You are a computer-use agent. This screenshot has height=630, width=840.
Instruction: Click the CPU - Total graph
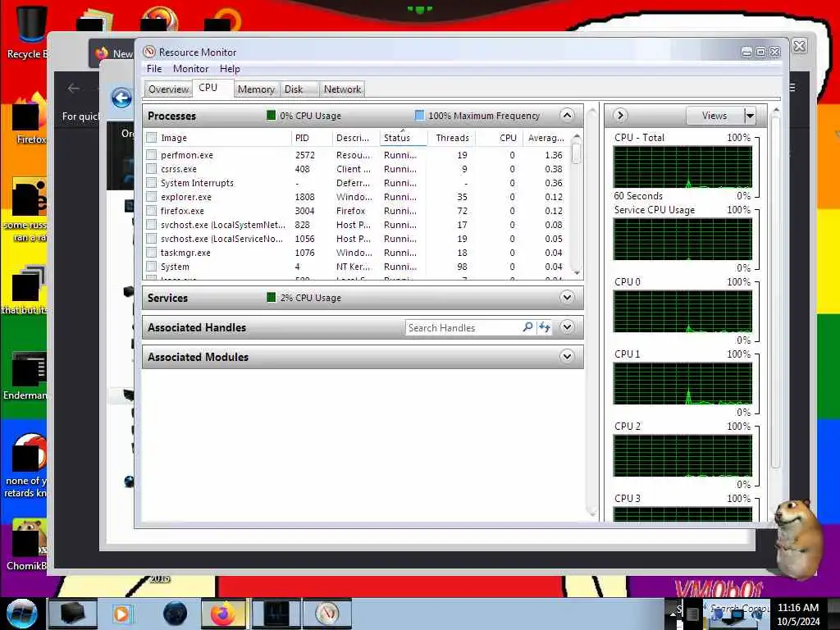683,167
